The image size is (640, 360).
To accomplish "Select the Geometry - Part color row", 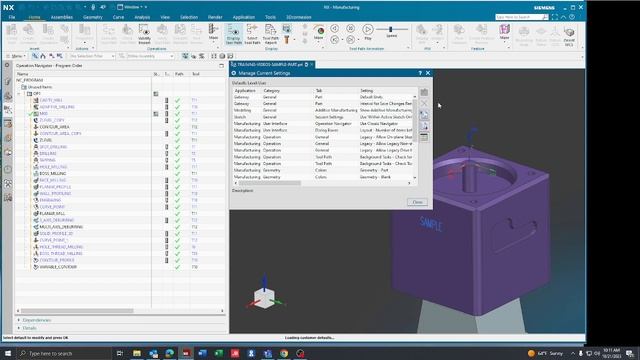I will 324,170.
